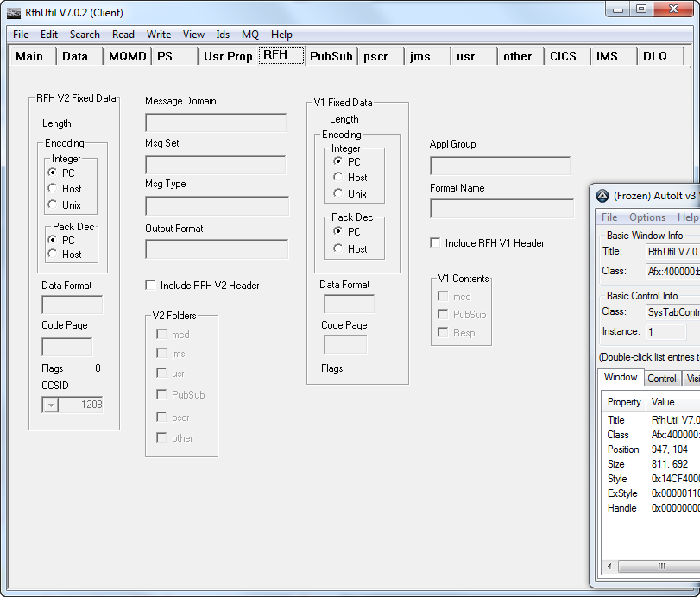The image size is (700, 597).
Task: Toggle PubSub checkbox in V1 Contents
Action: click(443, 314)
